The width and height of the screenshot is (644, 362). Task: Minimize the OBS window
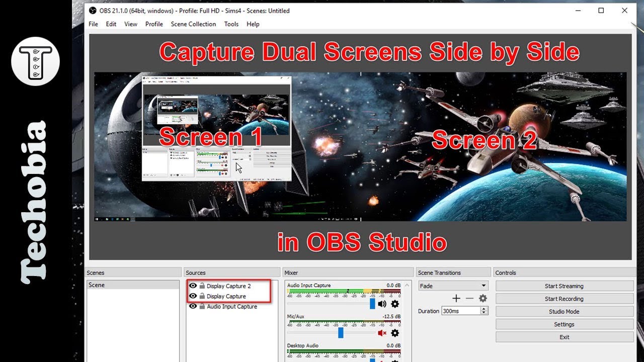coord(578,11)
